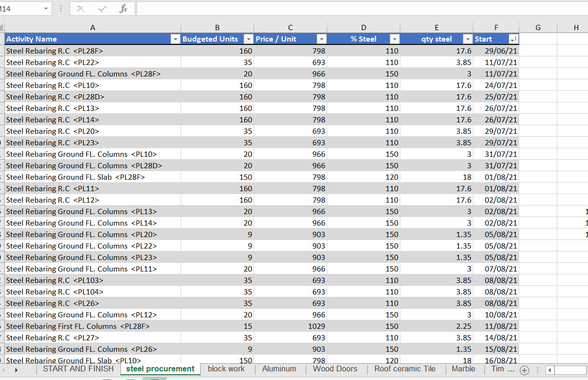
Task: Open the Roof ceramic Tile sheet tab
Action: 405,369
